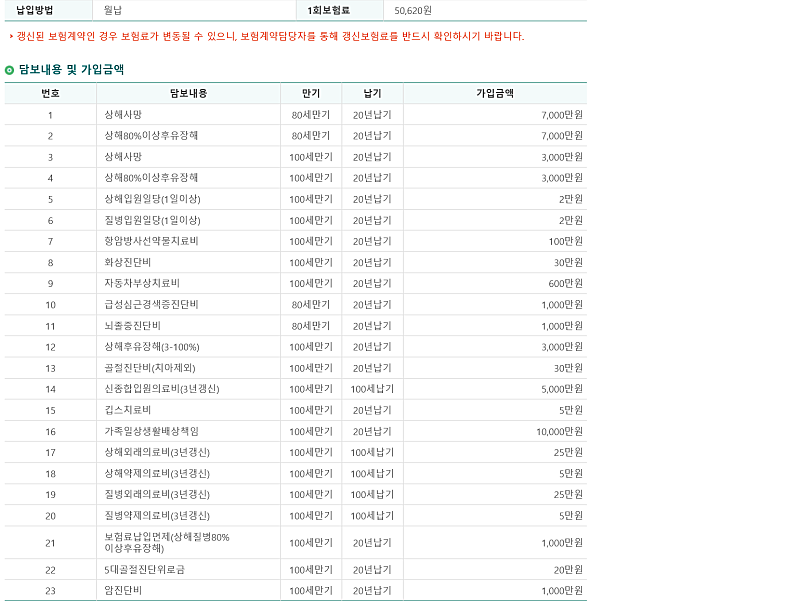Click the 상해입원일당(1일이상) coverage row
800x601 pixels.
pyautogui.click(x=152, y=199)
